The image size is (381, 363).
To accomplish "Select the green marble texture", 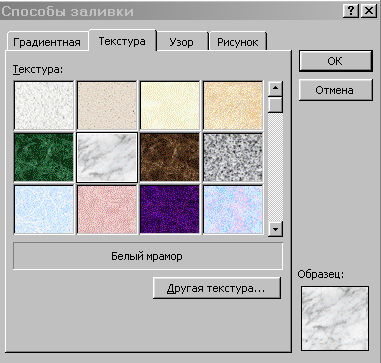I will click(x=44, y=157).
